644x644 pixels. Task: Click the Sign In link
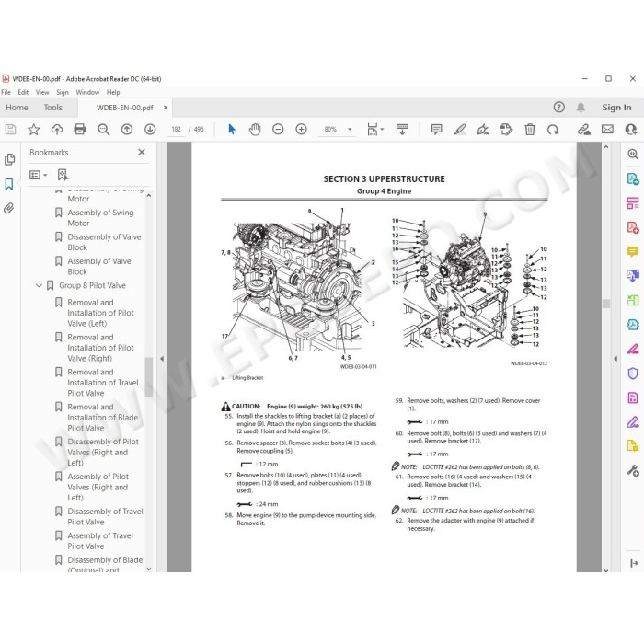(616, 108)
